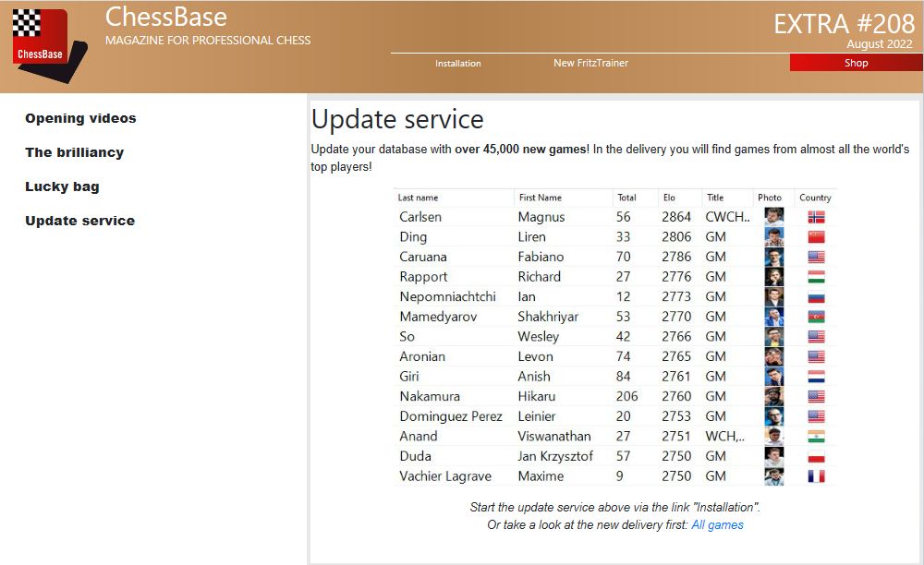Click China flag in Ding row
The height and width of the screenshot is (565, 924).
pyautogui.click(x=816, y=237)
